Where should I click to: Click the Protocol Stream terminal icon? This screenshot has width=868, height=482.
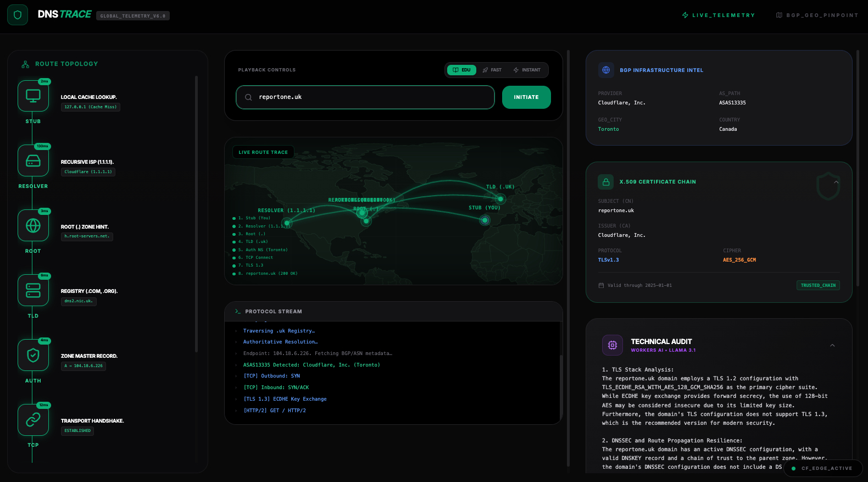[238, 312]
